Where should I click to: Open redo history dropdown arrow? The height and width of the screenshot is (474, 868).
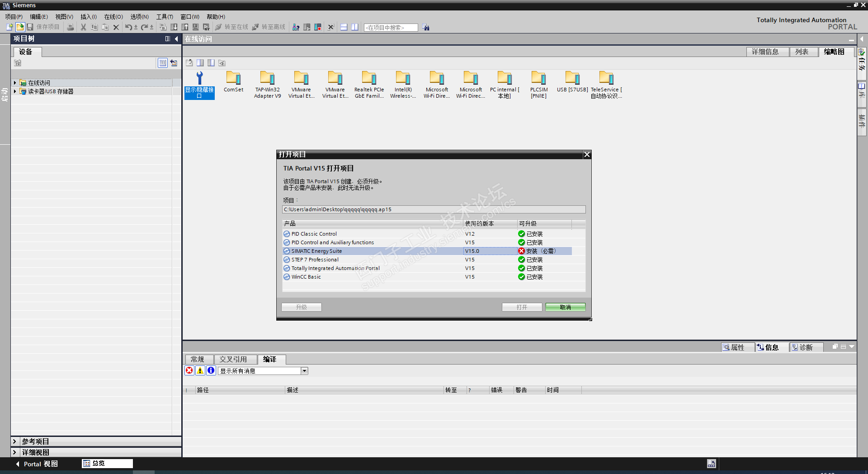151,27
